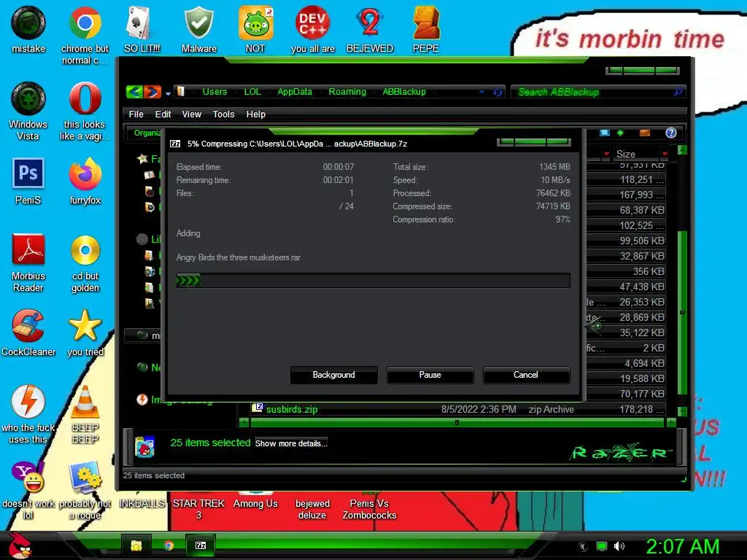This screenshot has height=560, width=747.
Task: Expand the recent locations history arrow
Action: (x=168, y=94)
